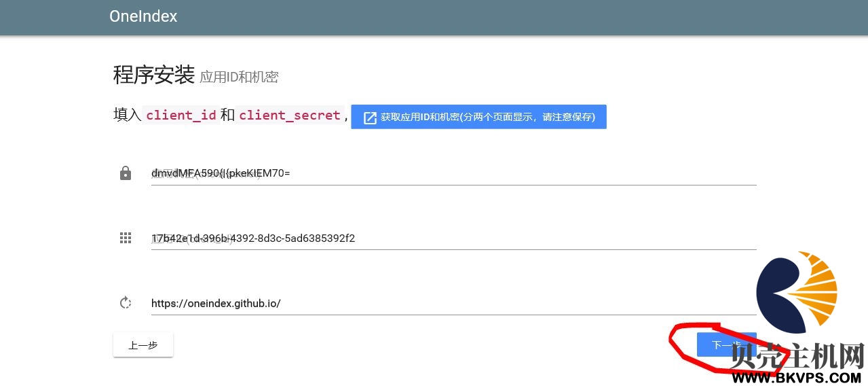Go back with the 上一步 button

coord(143,345)
